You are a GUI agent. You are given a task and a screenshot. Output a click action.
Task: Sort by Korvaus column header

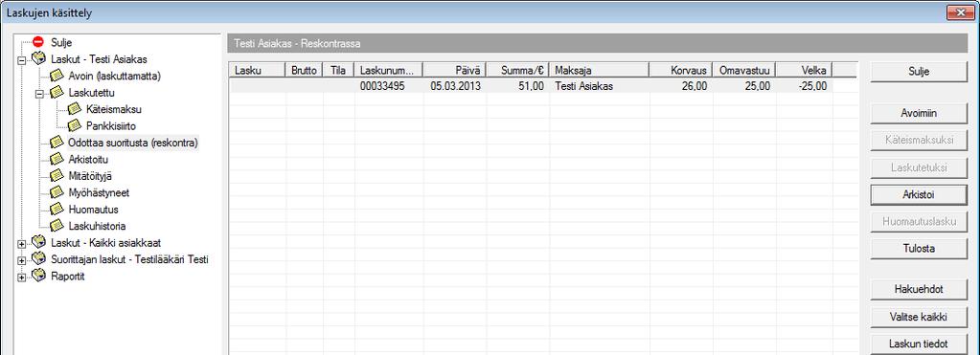point(680,71)
